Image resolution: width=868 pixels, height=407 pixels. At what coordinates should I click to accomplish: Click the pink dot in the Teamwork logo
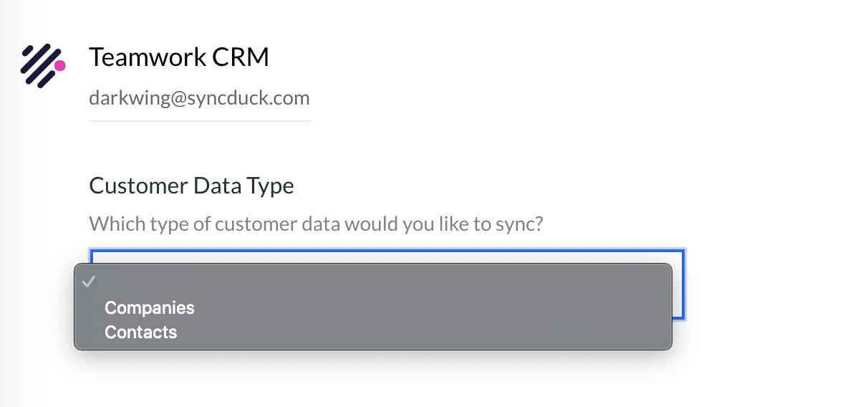point(60,65)
